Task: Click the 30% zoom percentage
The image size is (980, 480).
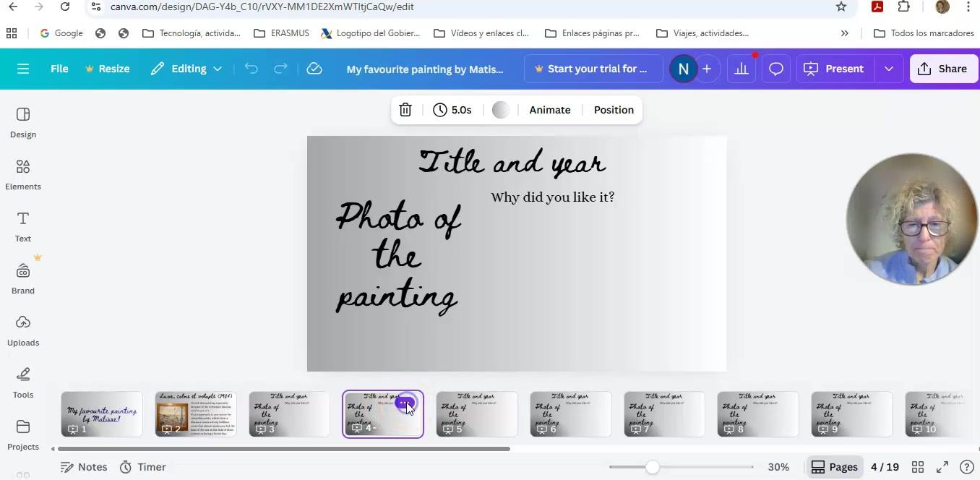Action: tap(778, 467)
